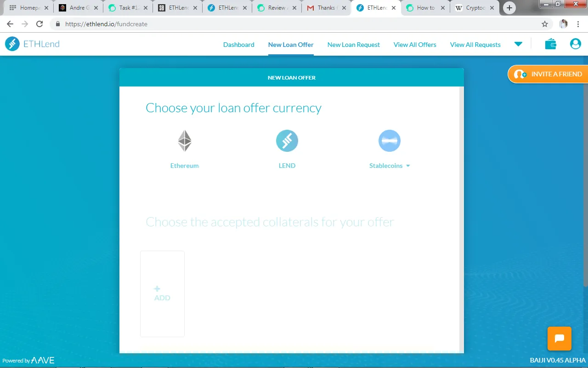Close the Review tab

294,8
